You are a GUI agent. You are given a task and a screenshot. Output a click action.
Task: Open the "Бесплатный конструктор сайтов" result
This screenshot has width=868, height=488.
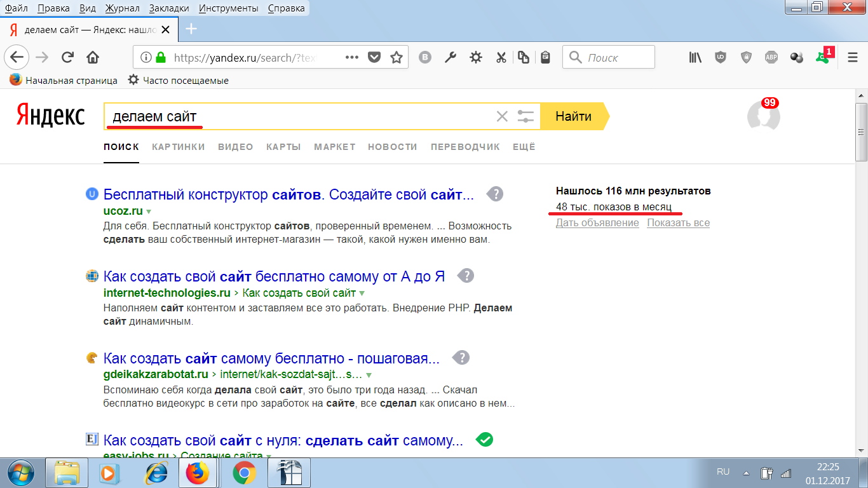(288, 194)
